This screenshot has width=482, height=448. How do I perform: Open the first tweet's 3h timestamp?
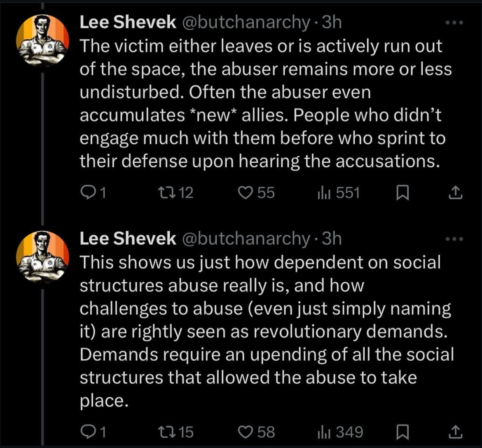332,23
